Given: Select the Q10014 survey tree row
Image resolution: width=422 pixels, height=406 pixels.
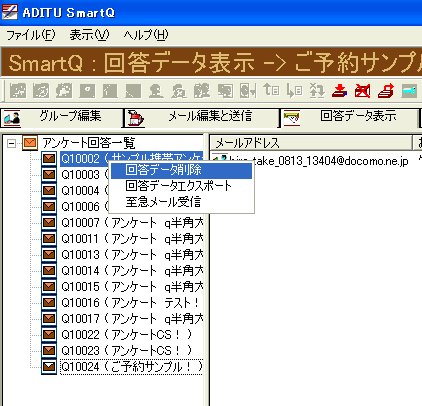Looking at the screenshot, I should pos(132,270).
